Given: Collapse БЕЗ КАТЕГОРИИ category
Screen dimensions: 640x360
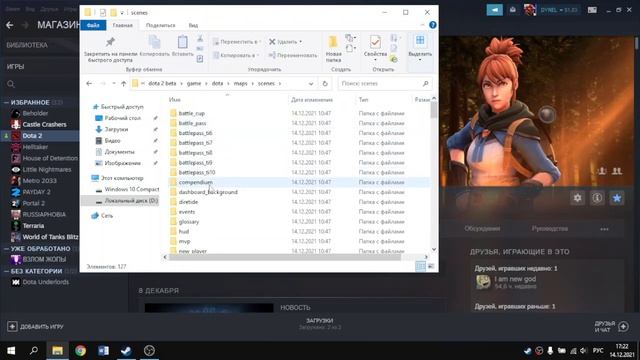Looking at the screenshot, I should pos(7,271).
